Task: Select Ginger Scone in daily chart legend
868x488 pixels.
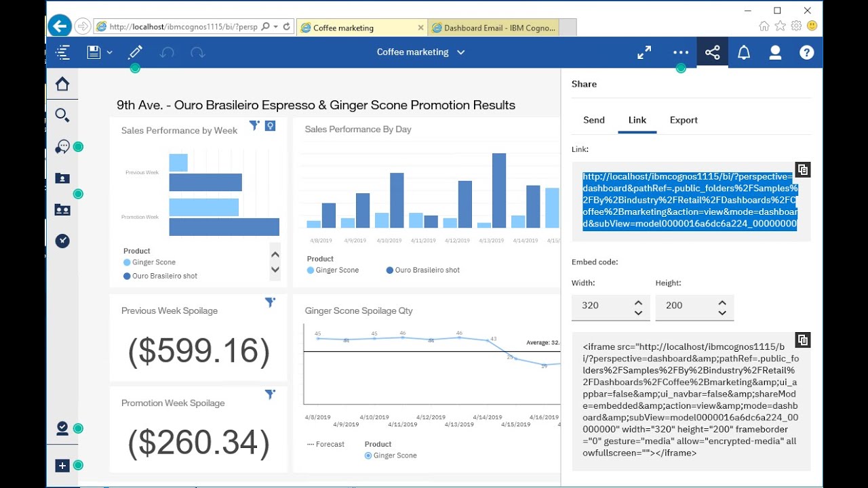Action: click(333, 270)
